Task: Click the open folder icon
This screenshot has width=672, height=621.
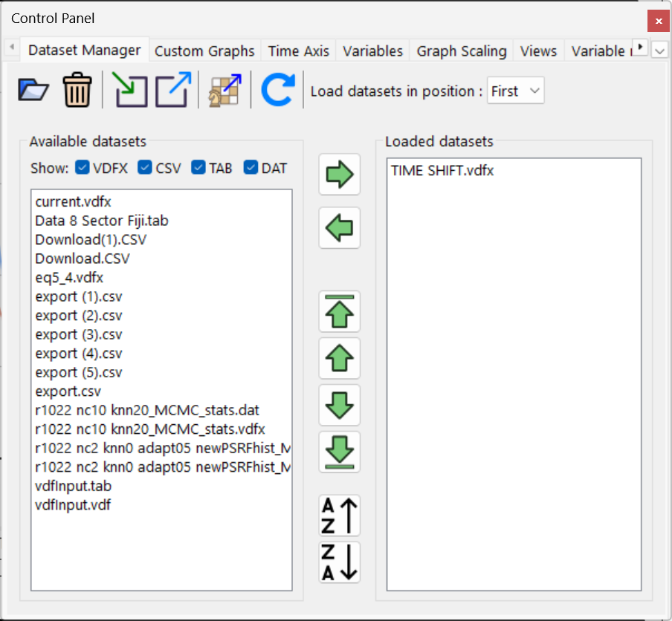Action: point(33,91)
